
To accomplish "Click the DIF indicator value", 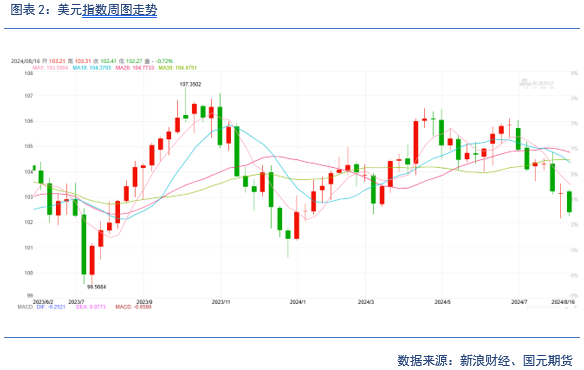I will click(51, 307).
